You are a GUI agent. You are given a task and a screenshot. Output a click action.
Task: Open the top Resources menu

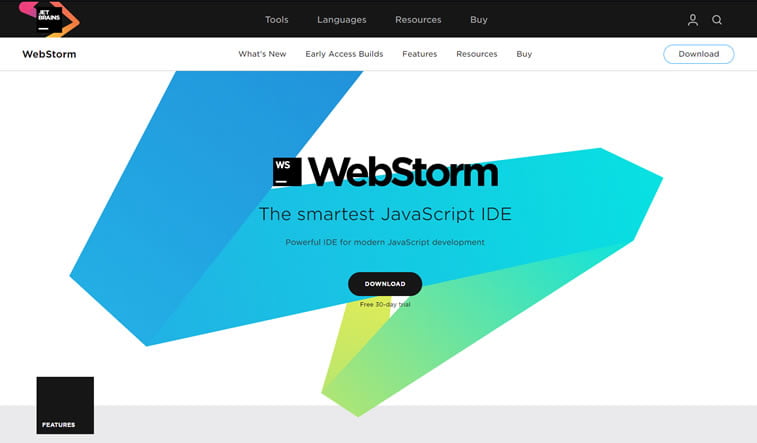click(x=418, y=20)
